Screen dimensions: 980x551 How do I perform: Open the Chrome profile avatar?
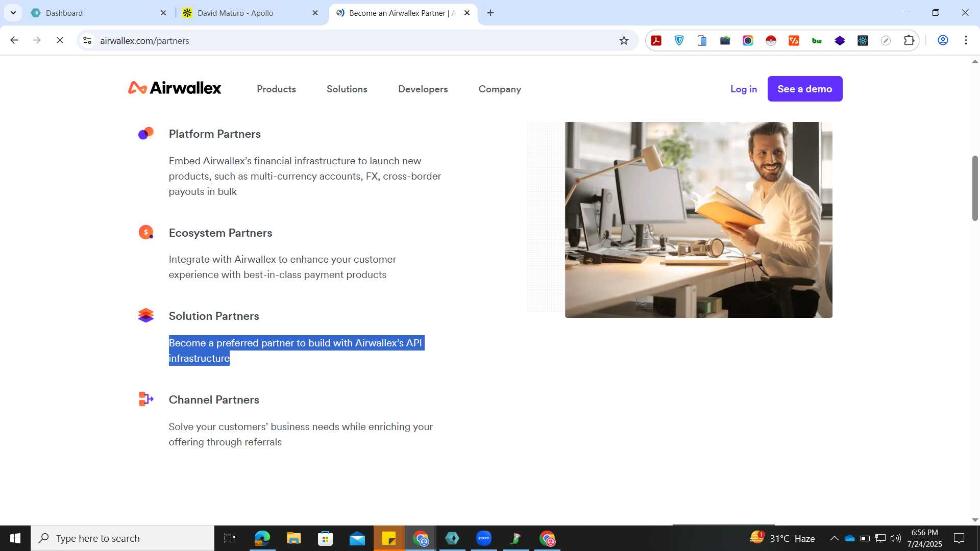[x=943, y=40]
